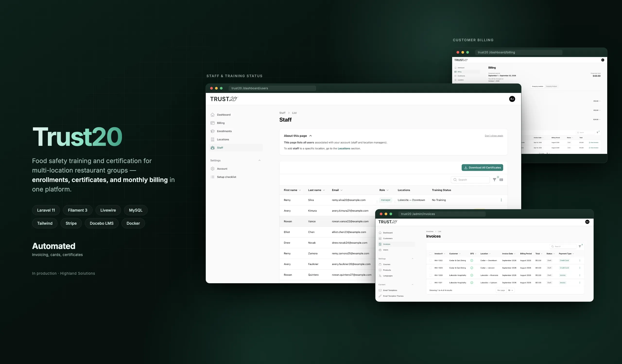Click Download All Certificates button

[482, 168]
